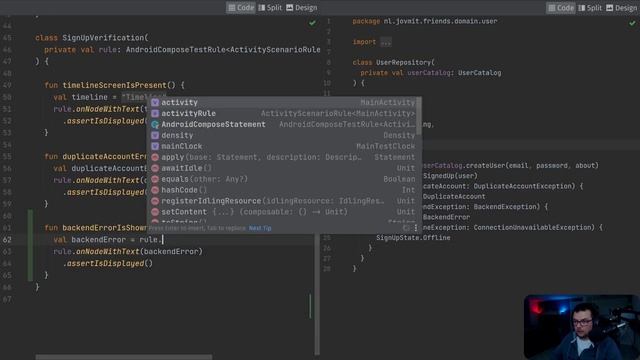Pick density suggestion in autocomplete

pyautogui.click(x=283, y=135)
